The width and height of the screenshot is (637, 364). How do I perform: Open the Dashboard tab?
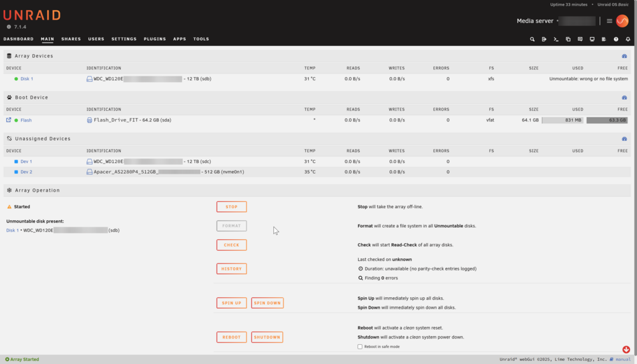point(18,39)
